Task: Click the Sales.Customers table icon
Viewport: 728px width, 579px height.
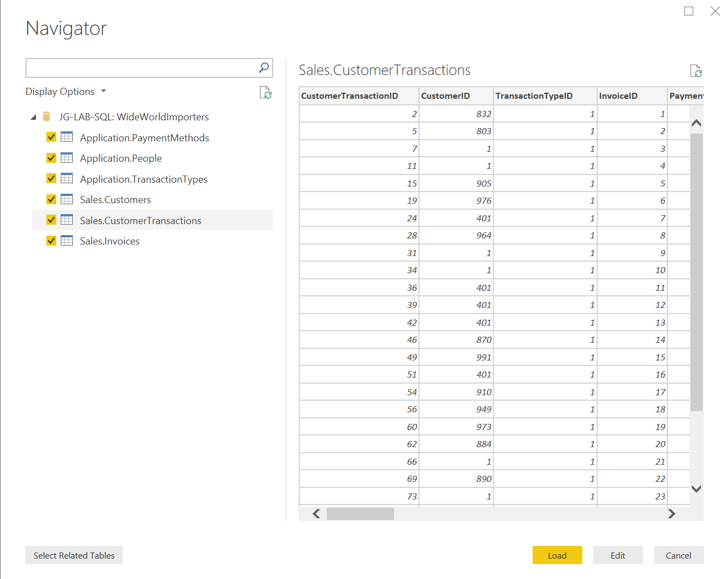Action: click(x=67, y=199)
